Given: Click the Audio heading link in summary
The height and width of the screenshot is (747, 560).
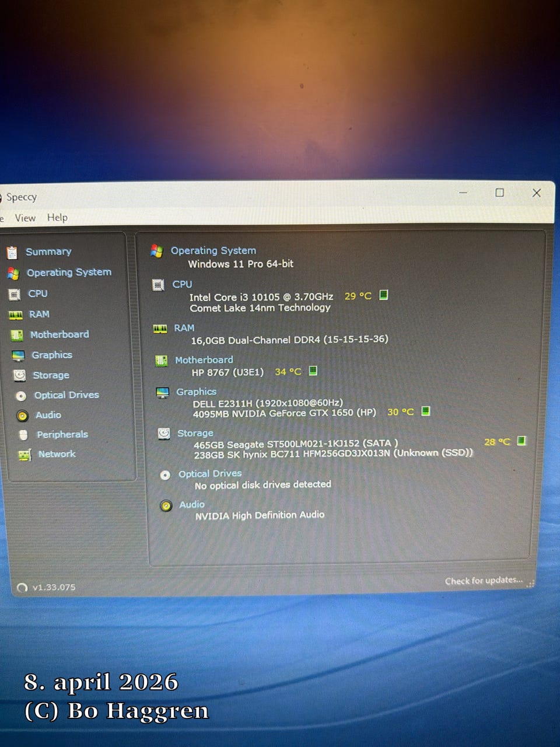Looking at the screenshot, I should click(192, 505).
